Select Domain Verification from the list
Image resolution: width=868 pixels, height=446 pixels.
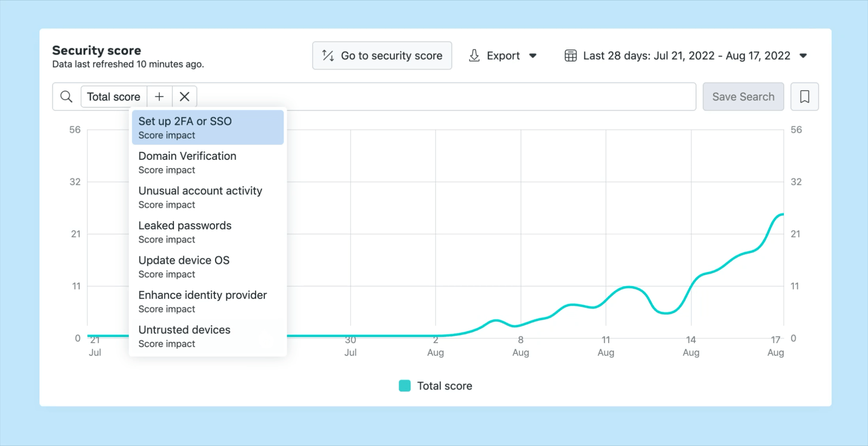[208, 162]
